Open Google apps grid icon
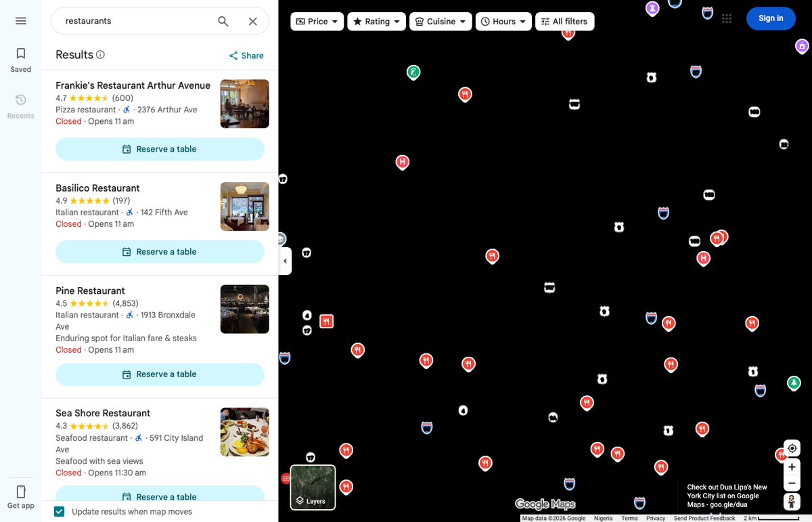 727,19
